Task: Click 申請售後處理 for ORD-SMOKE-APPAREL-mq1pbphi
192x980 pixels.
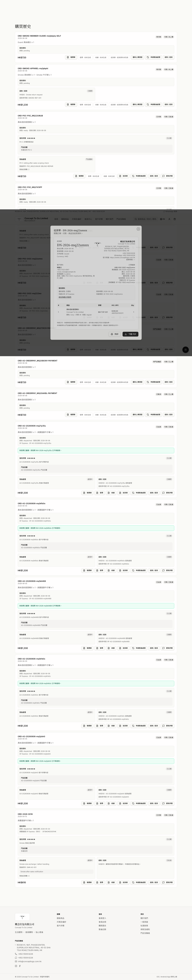Action: coord(154,105)
